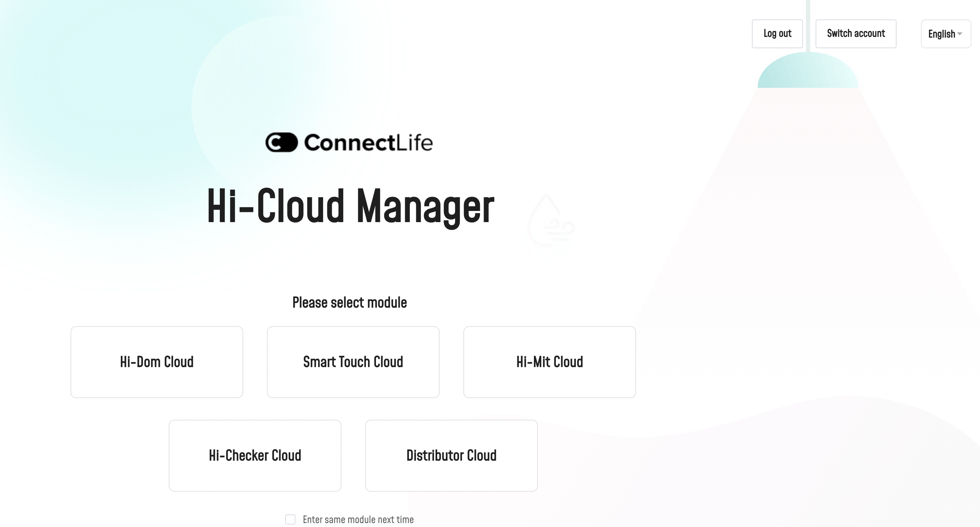The width and height of the screenshot is (980, 527).
Task: Click the Enter same module next time label
Action: 358,519
